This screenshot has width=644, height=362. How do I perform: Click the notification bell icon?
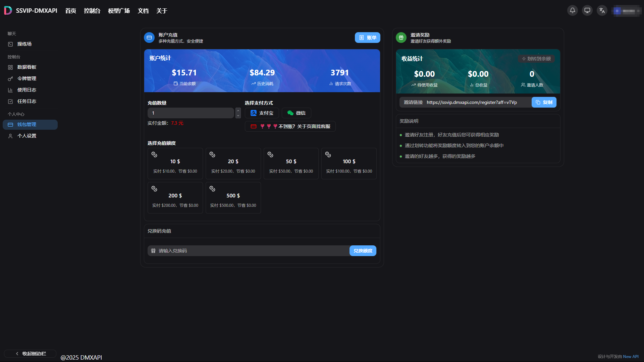(573, 10)
